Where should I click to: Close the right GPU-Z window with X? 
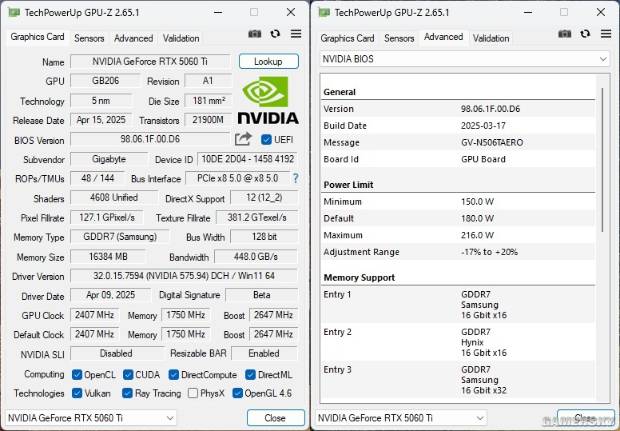coord(601,12)
